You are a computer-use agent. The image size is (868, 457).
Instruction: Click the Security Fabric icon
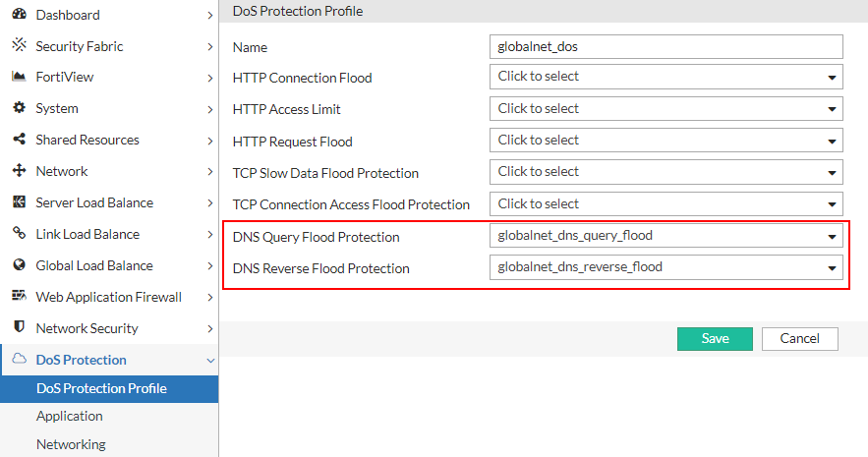[18, 45]
